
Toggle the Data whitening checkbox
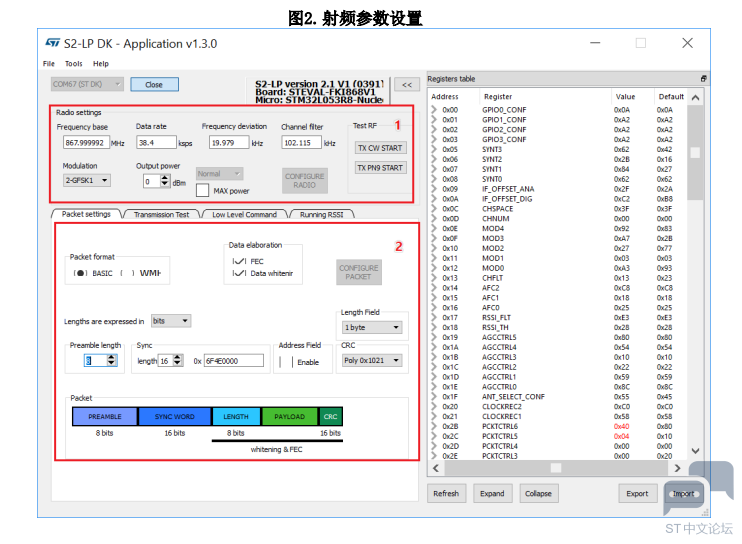pos(239,273)
